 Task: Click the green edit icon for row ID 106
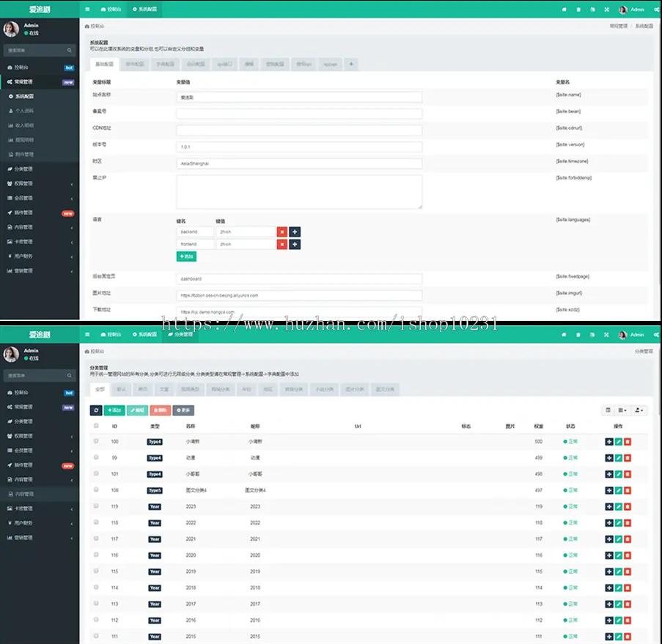coord(619,490)
